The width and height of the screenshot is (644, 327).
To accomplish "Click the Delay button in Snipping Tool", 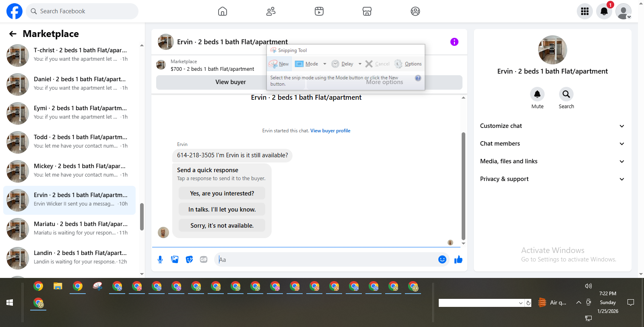I will [343, 64].
